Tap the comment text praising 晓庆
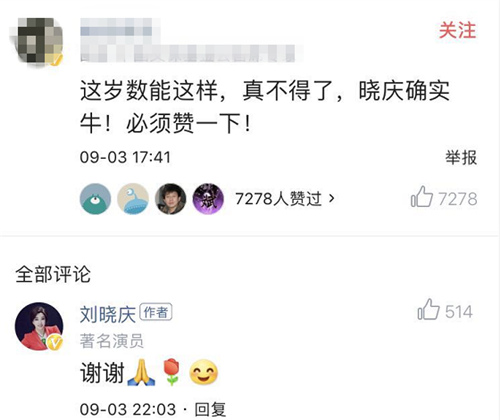 point(265,107)
